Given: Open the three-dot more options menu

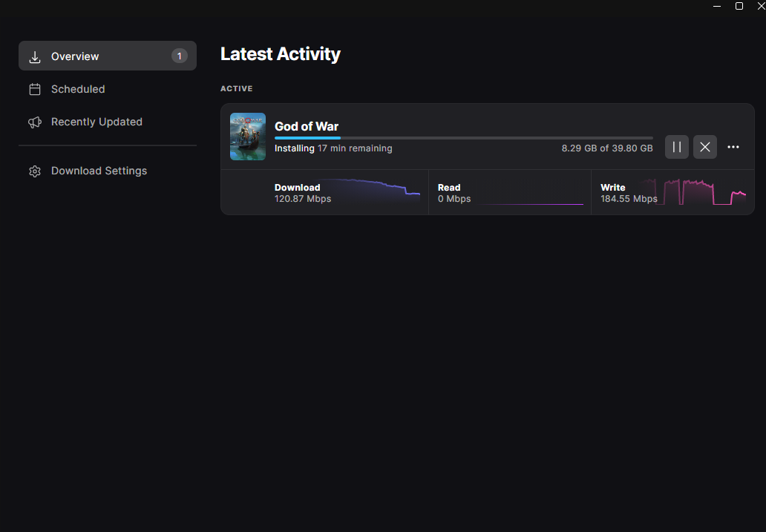Looking at the screenshot, I should [x=733, y=147].
